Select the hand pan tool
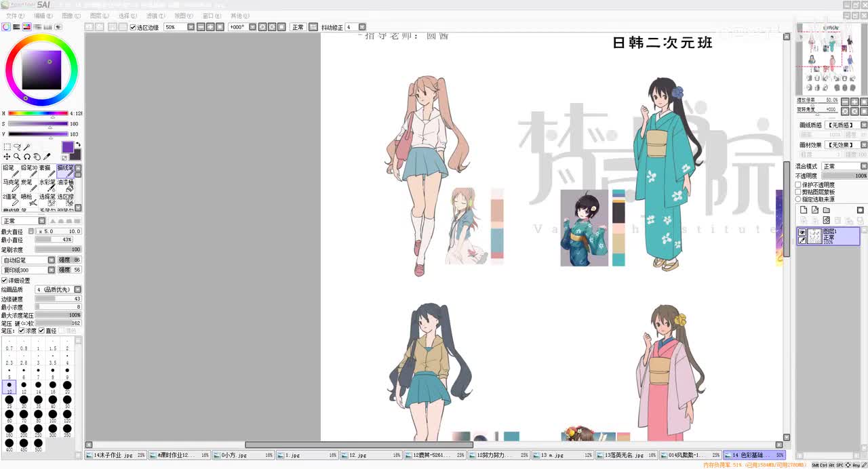 [x=37, y=157]
